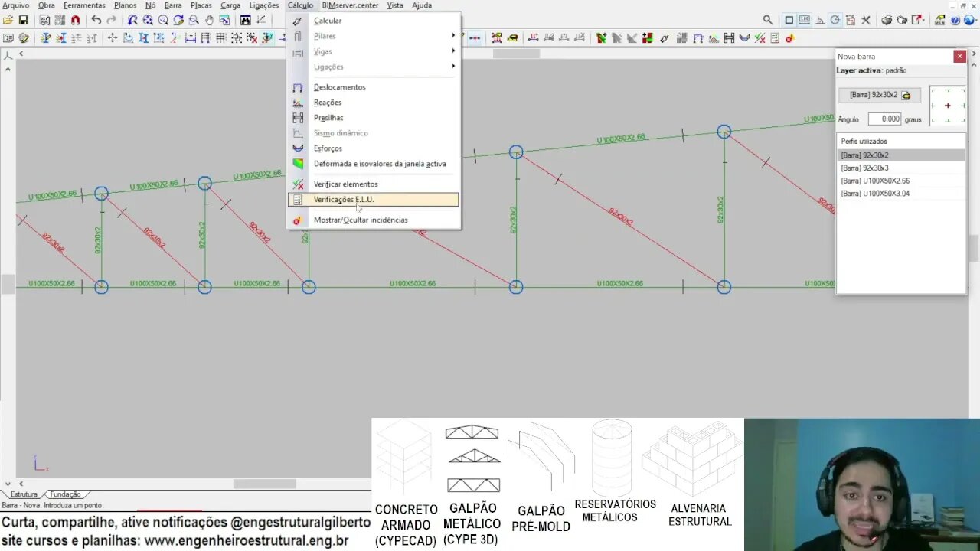Click the top horizontal scrollbar thumb

tap(516, 54)
